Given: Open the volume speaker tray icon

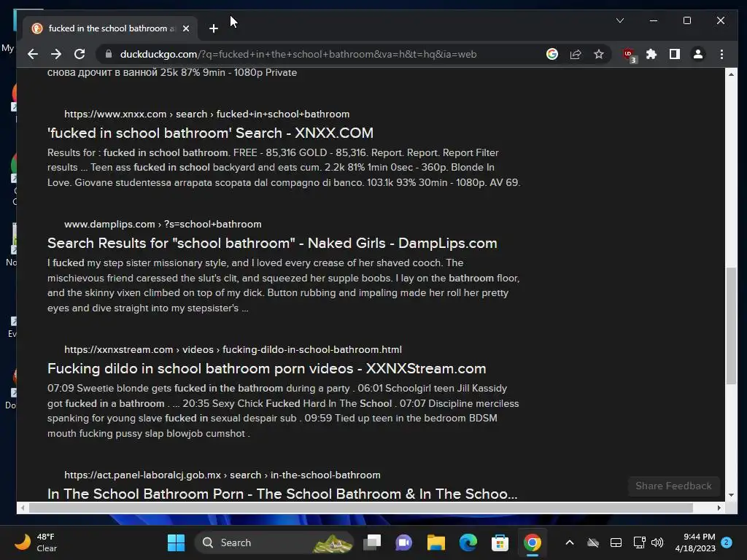Looking at the screenshot, I should coord(657,542).
